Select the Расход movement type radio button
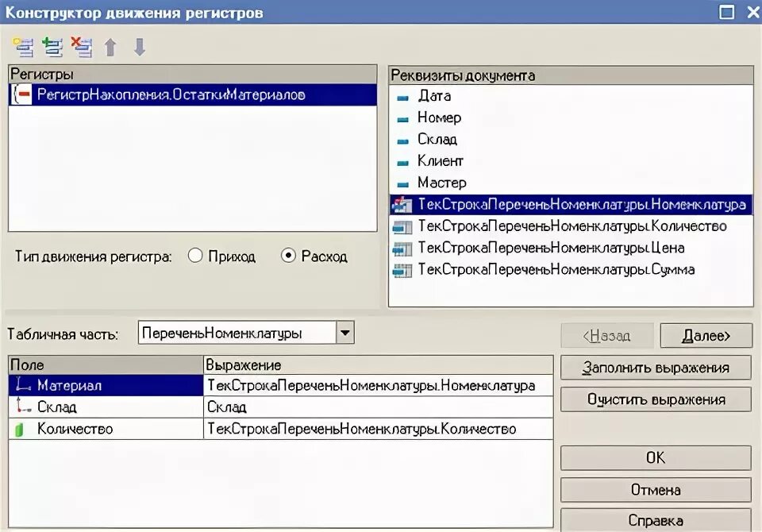Image resolution: width=762 pixels, height=532 pixels. click(288, 256)
